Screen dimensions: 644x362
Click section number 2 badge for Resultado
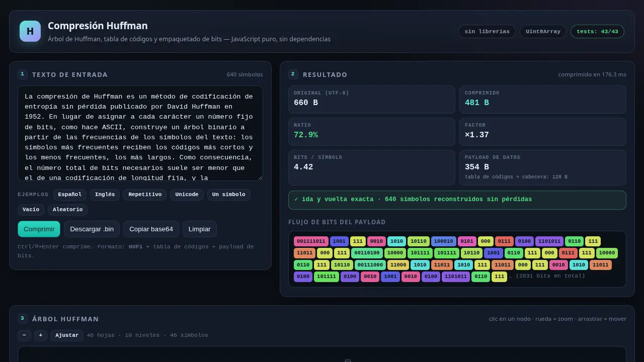click(x=293, y=74)
